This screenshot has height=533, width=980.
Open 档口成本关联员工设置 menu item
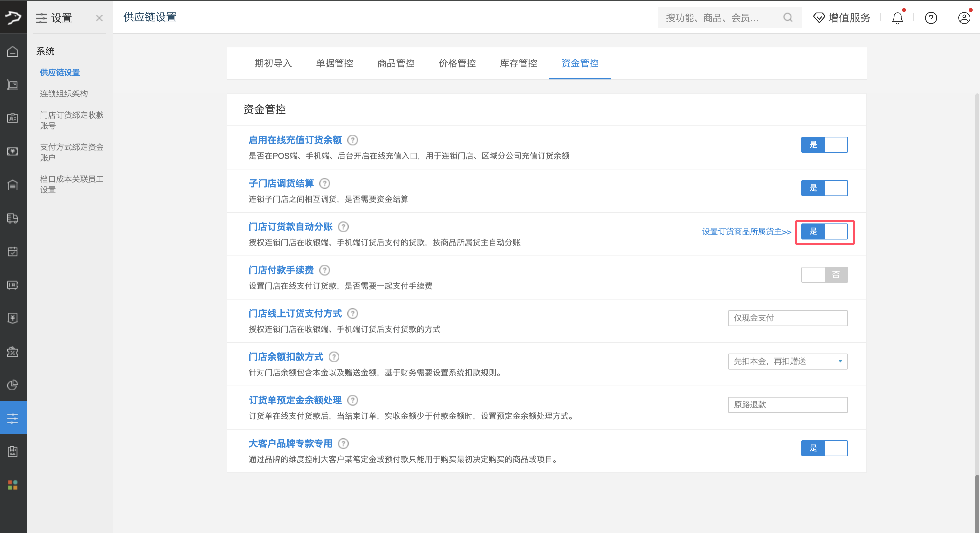pyautogui.click(x=72, y=184)
